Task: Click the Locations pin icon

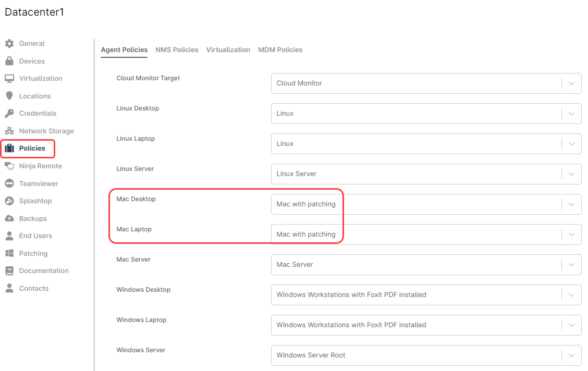Action: pos(9,96)
